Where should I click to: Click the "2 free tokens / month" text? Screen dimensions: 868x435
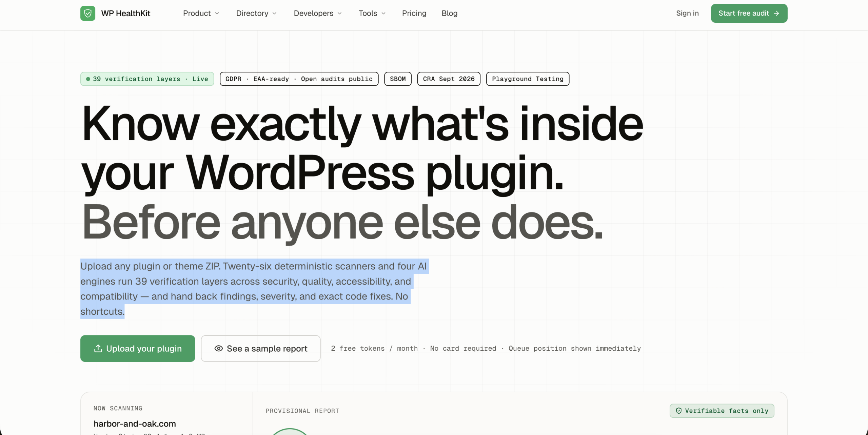374,348
